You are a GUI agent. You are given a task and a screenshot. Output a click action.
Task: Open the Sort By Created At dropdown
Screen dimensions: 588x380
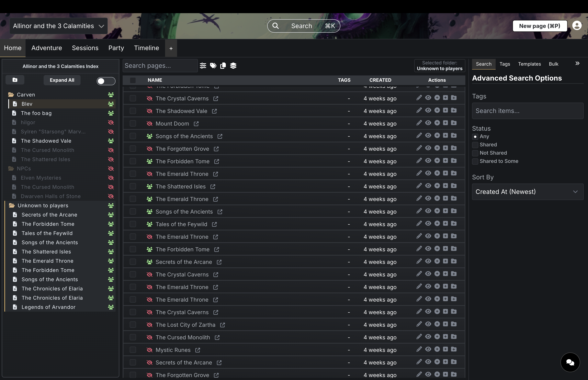[527, 192]
